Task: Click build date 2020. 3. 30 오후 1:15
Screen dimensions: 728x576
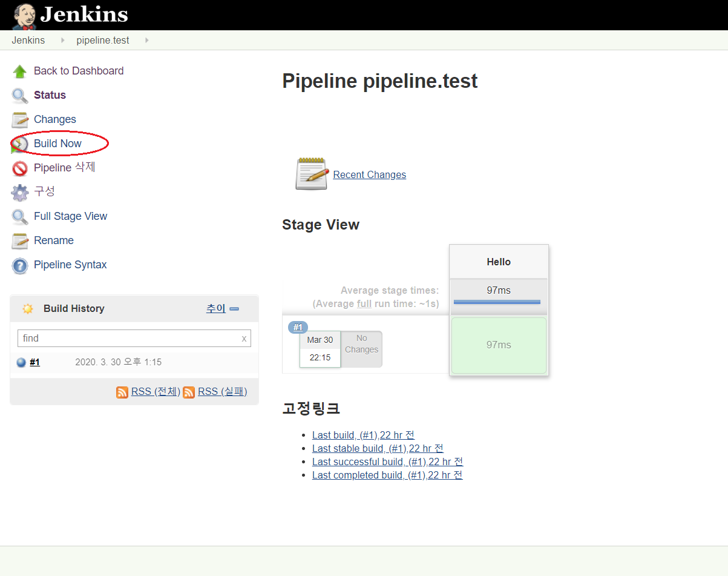Action: tap(118, 362)
